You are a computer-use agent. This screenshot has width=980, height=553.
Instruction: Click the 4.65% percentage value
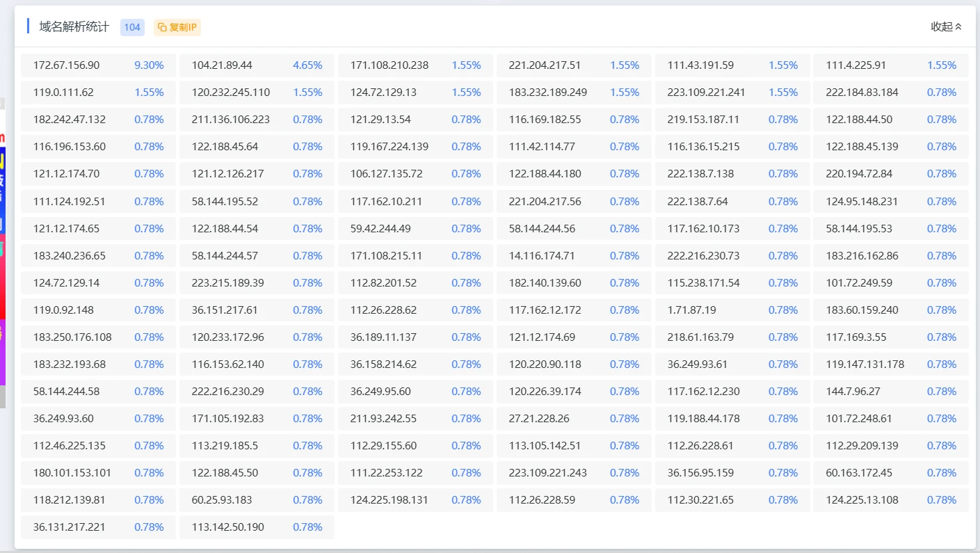(x=307, y=65)
